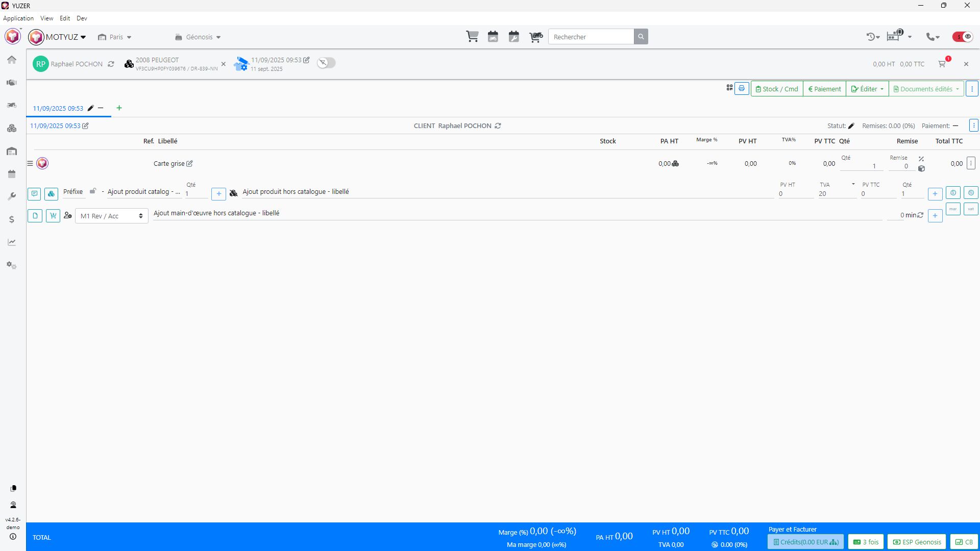The width and height of the screenshot is (980, 551).
Task: Open the wrench maintenance sidebar icon
Action: point(12,196)
